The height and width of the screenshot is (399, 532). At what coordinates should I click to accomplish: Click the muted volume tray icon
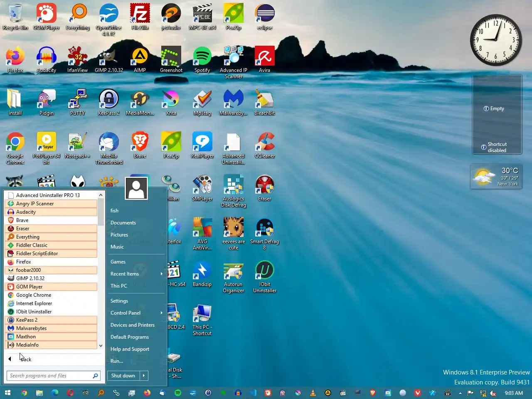click(x=493, y=393)
